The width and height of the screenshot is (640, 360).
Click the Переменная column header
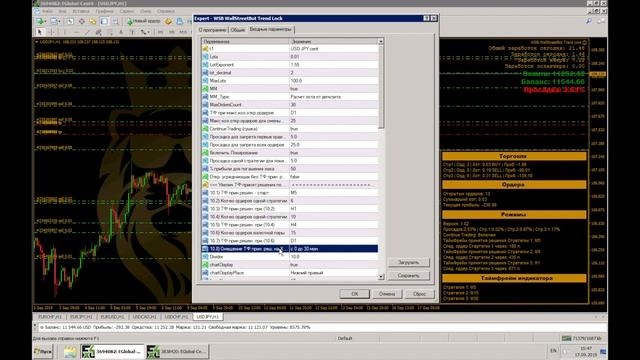pyautogui.click(x=245, y=41)
